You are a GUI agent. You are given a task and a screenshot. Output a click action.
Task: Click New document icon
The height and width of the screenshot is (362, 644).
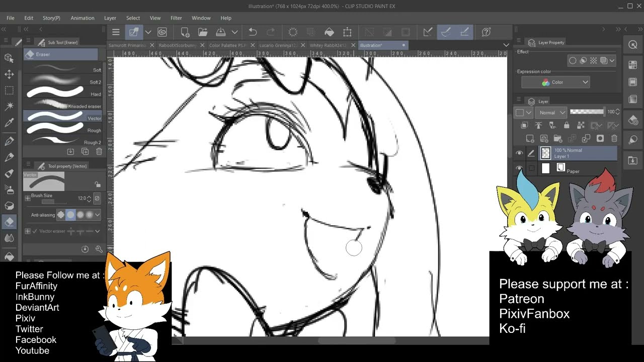tap(185, 32)
